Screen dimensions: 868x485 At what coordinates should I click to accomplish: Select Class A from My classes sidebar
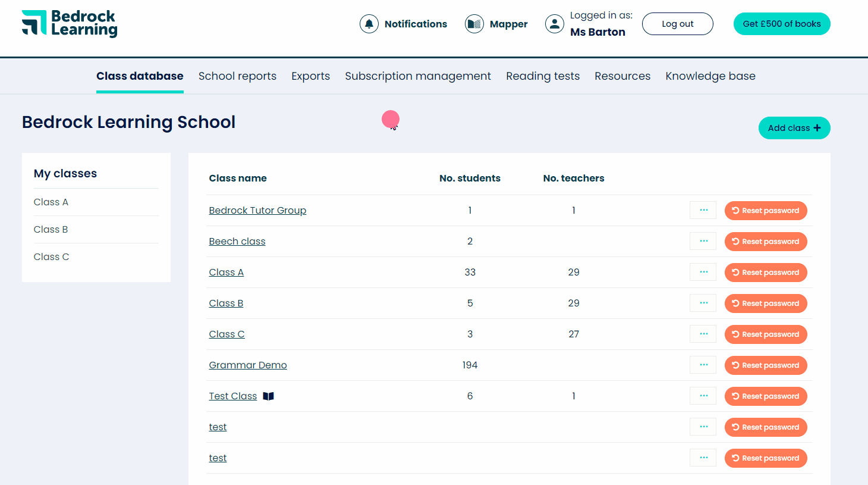click(x=51, y=202)
